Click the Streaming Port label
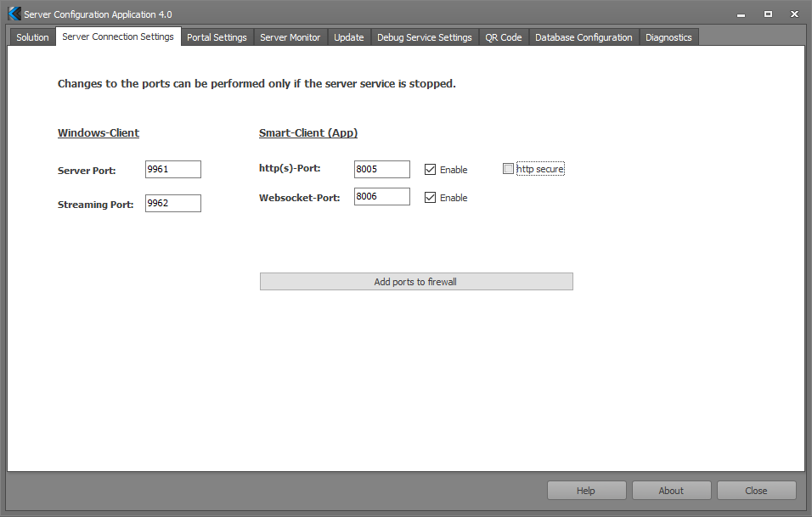The width and height of the screenshot is (812, 517). 95,205
